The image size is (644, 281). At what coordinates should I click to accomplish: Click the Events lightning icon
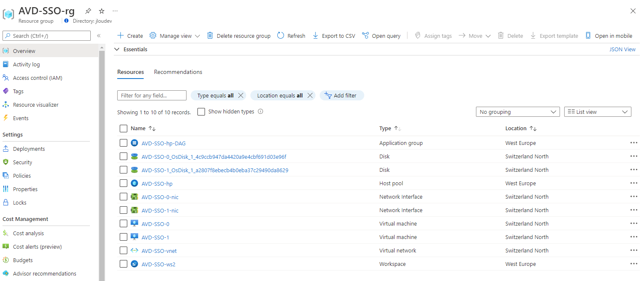pos(5,118)
